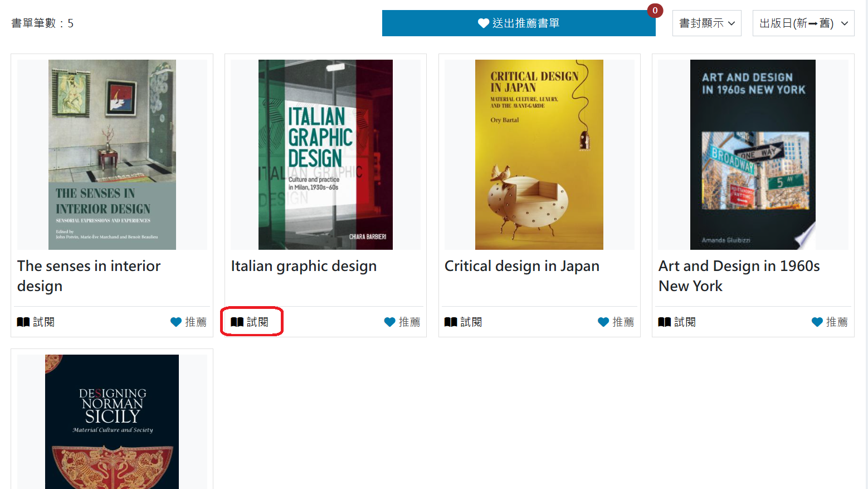Screen dimensions: 868x489
Task: Click the 試閱 book icon under Critical design in Japan
Action: (x=451, y=322)
